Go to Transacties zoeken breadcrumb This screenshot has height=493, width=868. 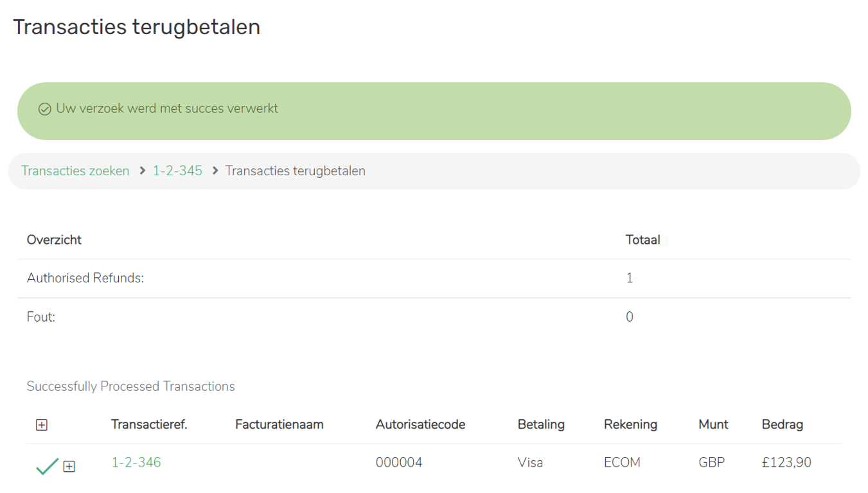pyautogui.click(x=75, y=171)
